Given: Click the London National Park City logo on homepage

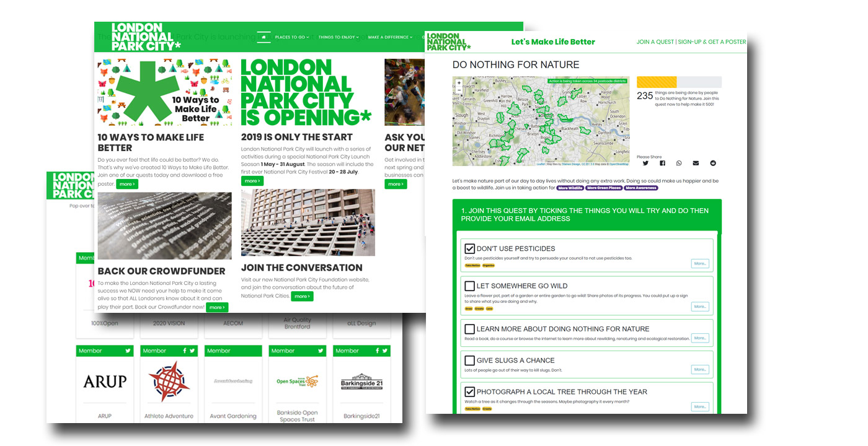Looking at the screenshot, I should [146, 37].
